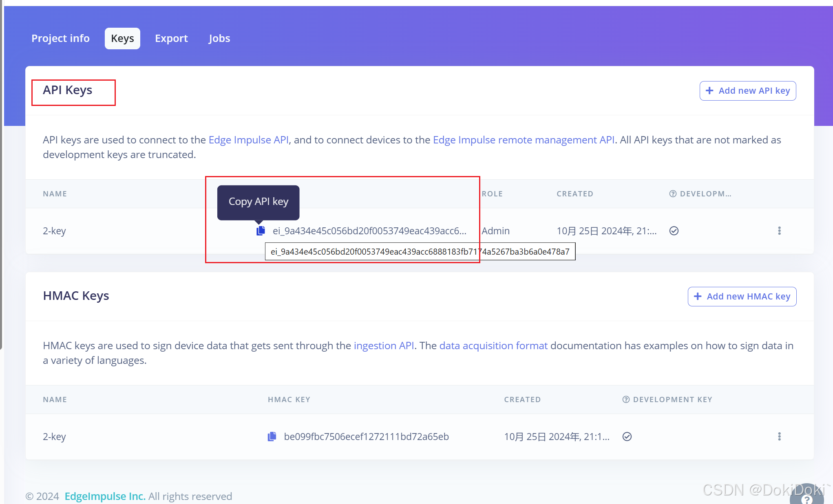Click Add new API key button
This screenshot has width=833, height=504.
pos(748,91)
